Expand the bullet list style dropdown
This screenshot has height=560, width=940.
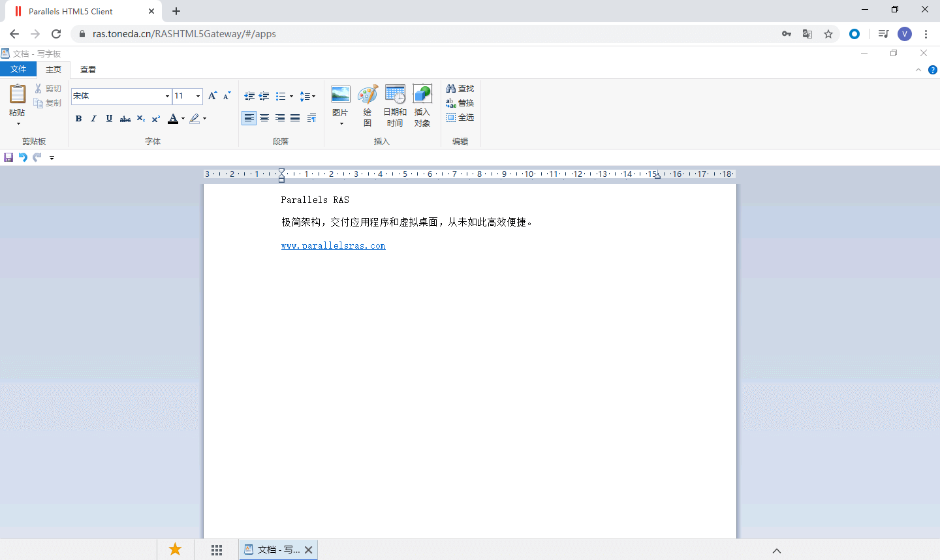click(x=291, y=96)
